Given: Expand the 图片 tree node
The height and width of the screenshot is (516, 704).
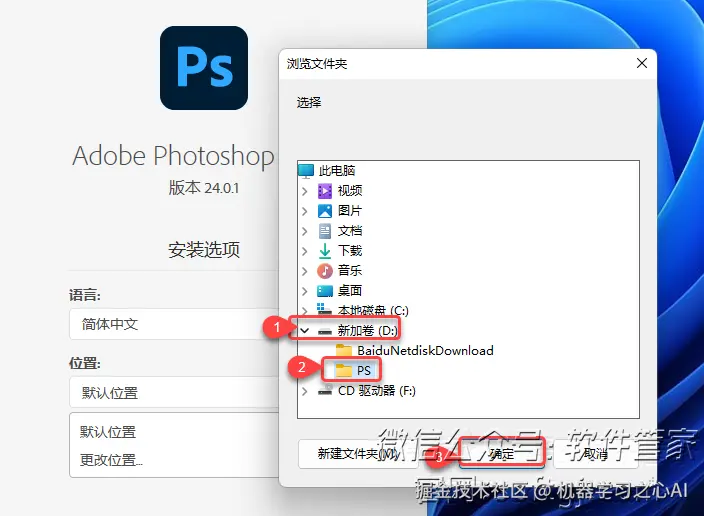Looking at the screenshot, I should pos(305,211).
